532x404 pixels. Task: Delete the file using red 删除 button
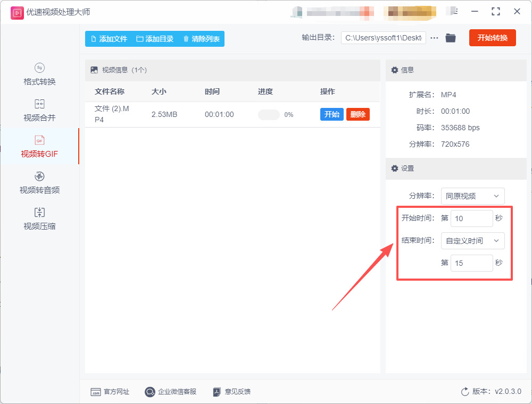point(358,114)
